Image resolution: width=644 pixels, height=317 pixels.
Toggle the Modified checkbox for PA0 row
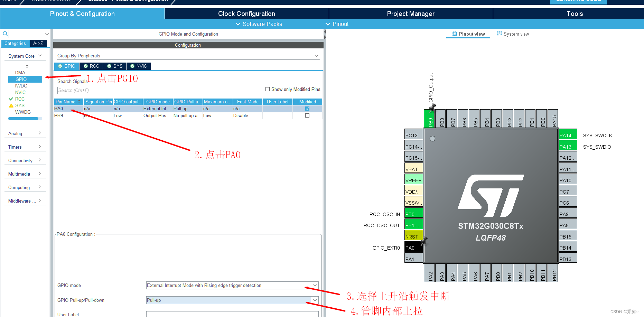307,109
